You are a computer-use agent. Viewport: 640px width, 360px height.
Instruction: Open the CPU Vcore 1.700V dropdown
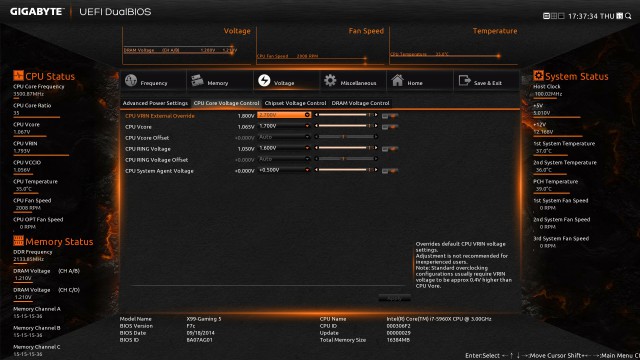tap(284, 126)
